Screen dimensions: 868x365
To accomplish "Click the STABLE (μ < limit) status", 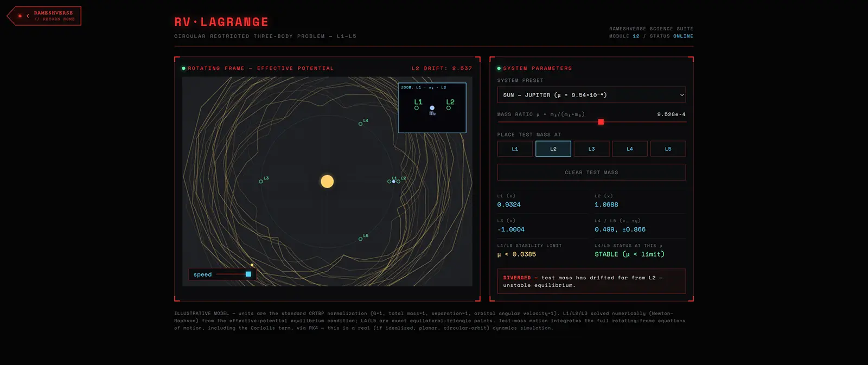I will tap(629, 254).
